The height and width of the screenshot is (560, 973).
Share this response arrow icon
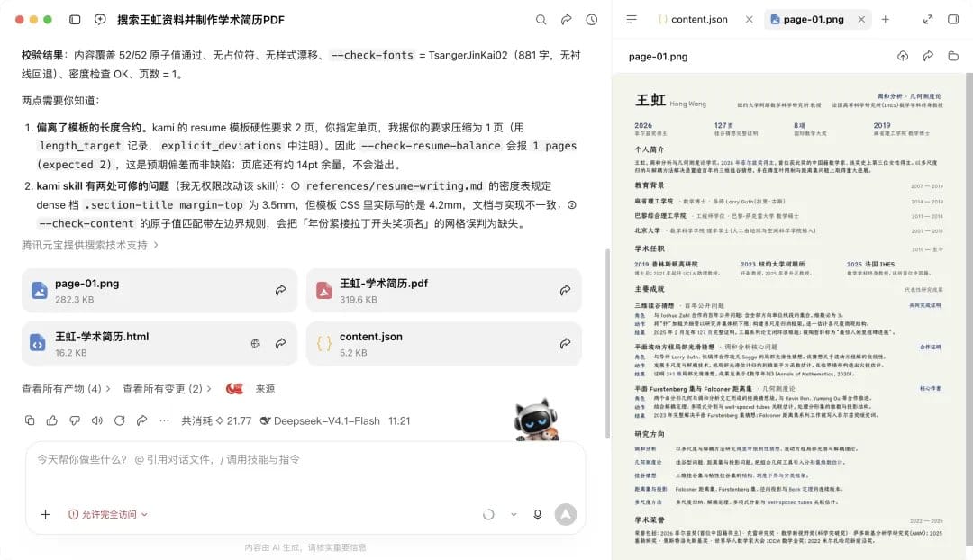(x=141, y=420)
